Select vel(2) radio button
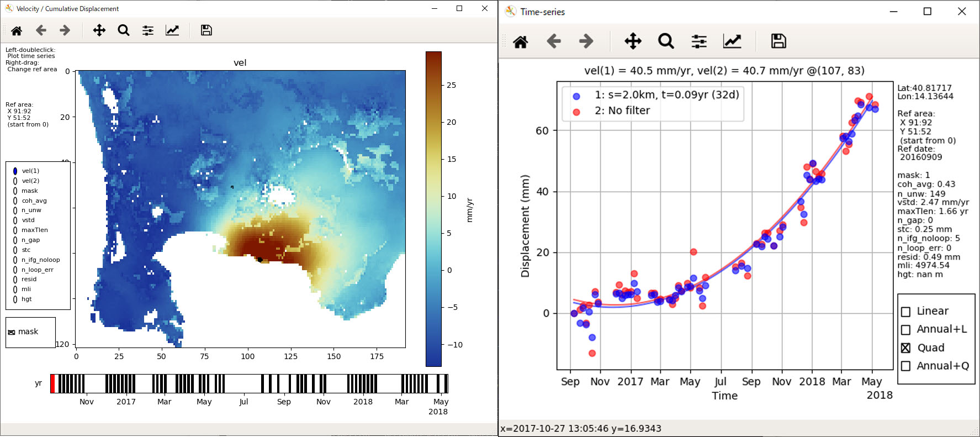The width and height of the screenshot is (980, 437). (x=15, y=181)
